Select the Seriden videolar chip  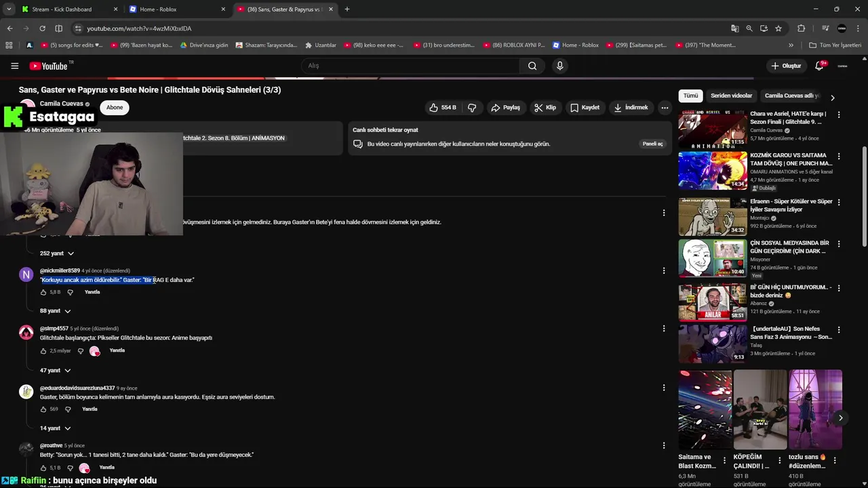pos(731,96)
